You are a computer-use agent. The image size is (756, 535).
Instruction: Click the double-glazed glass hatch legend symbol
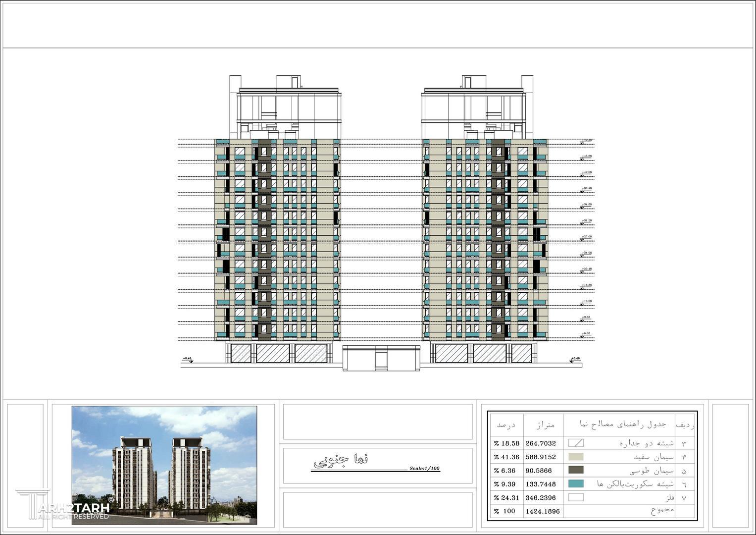click(576, 443)
